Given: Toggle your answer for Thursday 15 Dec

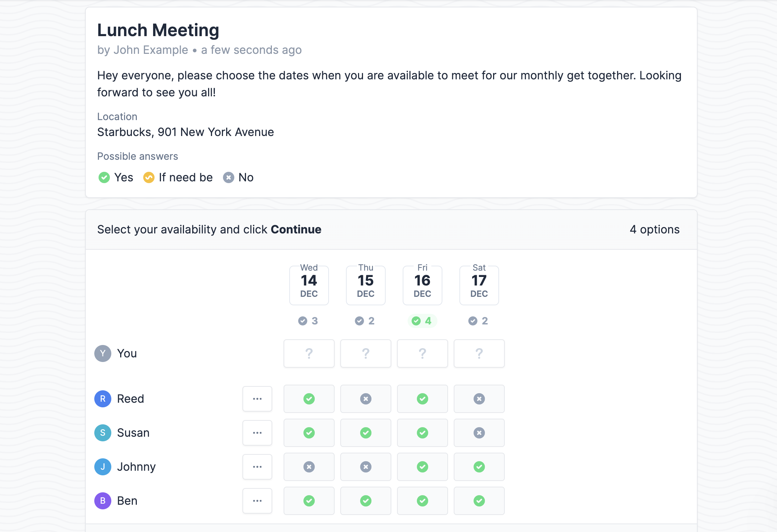Looking at the screenshot, I should click(365, 353).
